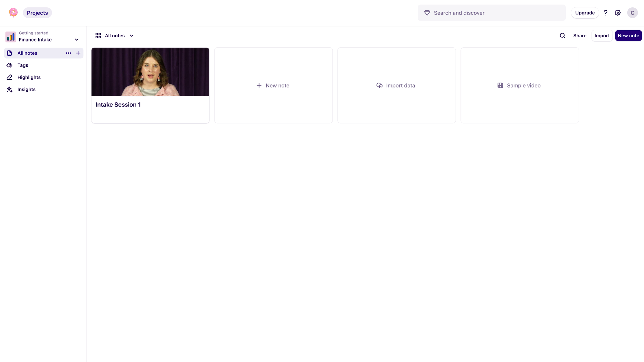Click the Tags sidebar icon
Image resolution: width=644 pixels, height=362 pixels.
click(x=9, y=65)
